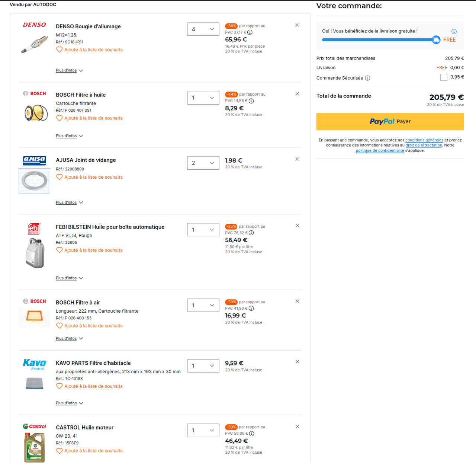Viewport: 476px width, 463px height.
Task: Change quantity of AJUSA Joint de vidange
Action: pos(203,163)
